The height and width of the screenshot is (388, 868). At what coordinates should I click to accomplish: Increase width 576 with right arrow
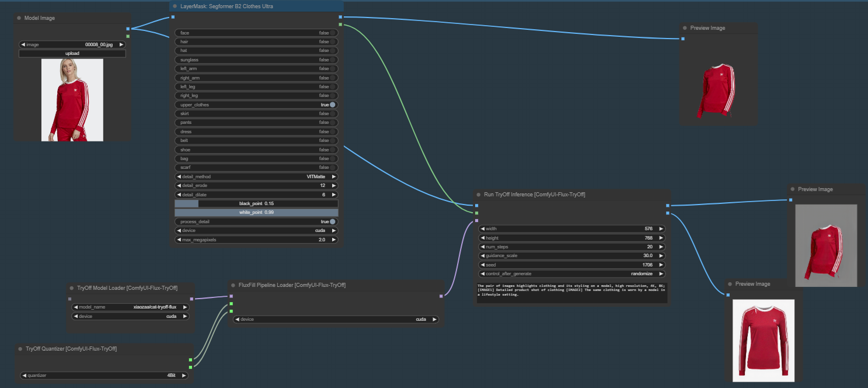pos(661,228)
